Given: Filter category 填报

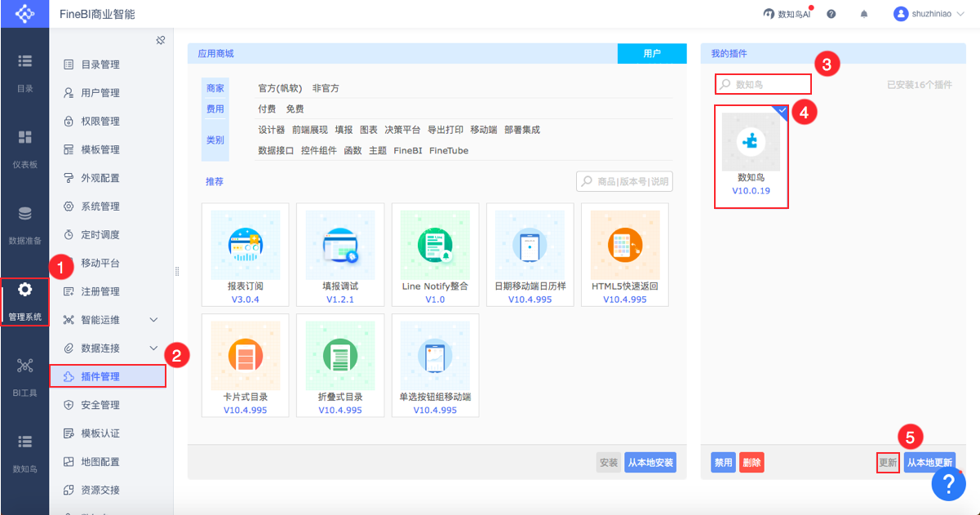Looking at the screenshot, I should (344, 130).
